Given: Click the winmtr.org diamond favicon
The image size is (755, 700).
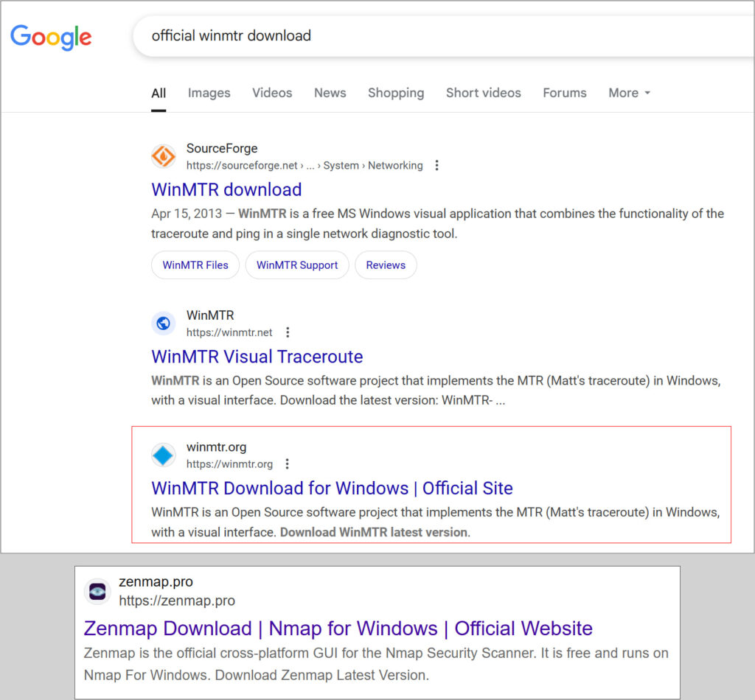Looking at the screenshot, I should click(163, 455).
